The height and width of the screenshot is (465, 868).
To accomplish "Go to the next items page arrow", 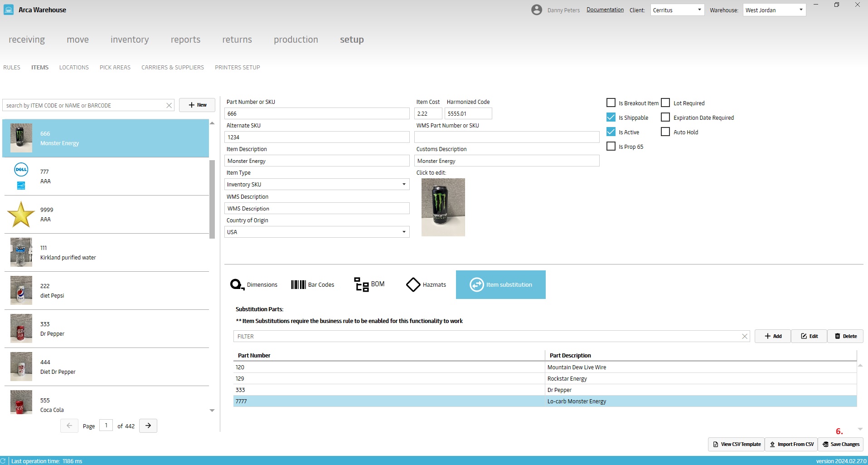I will point(148,426).
